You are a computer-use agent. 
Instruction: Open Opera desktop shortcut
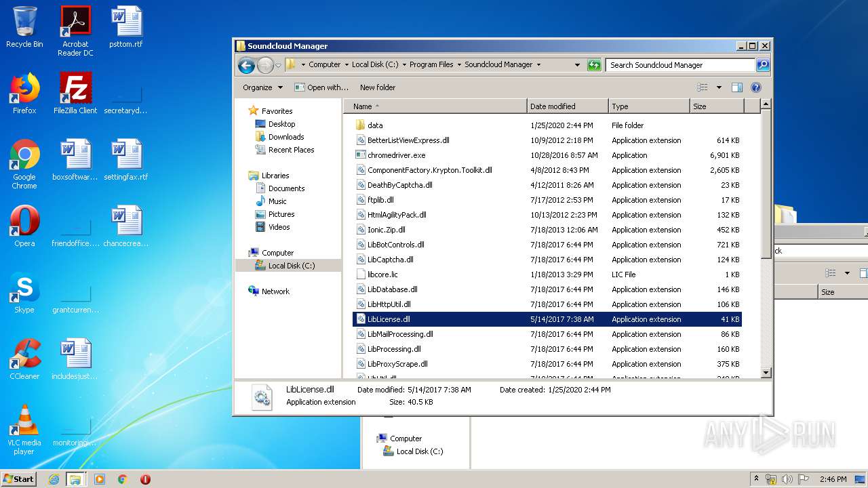point(24,226)
